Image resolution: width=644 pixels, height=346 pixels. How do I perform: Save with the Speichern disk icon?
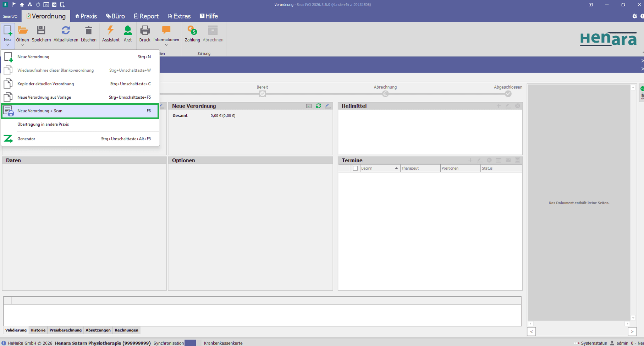coord(41,31)
